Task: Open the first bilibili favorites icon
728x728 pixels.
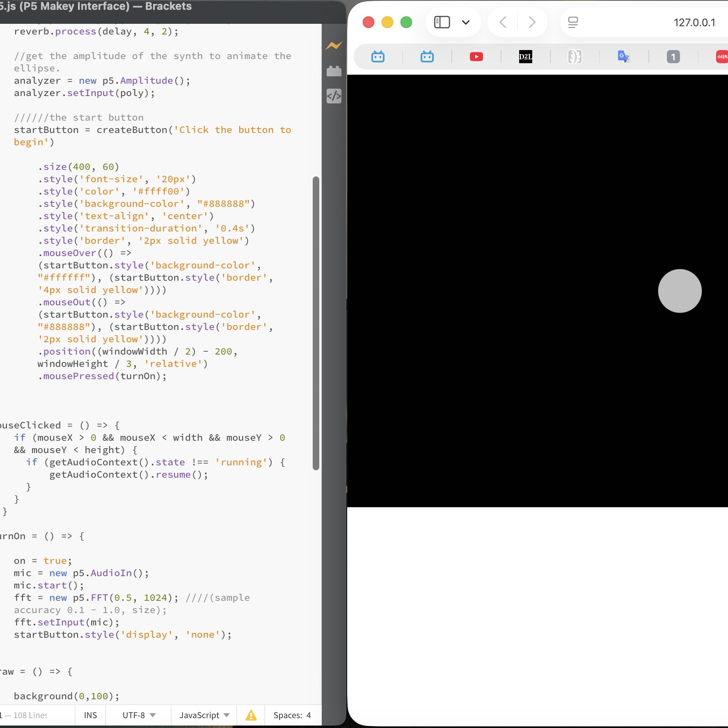Action: point(378,57)
